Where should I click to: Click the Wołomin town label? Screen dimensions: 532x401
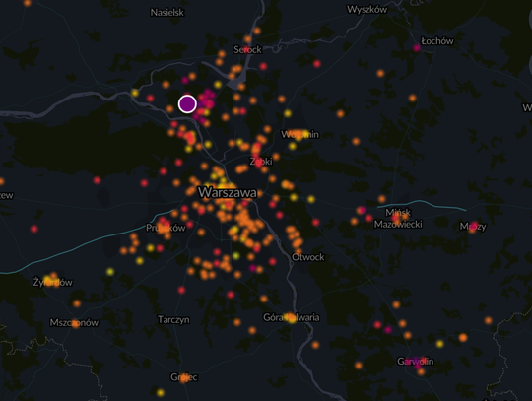click(x=299, y=135)
